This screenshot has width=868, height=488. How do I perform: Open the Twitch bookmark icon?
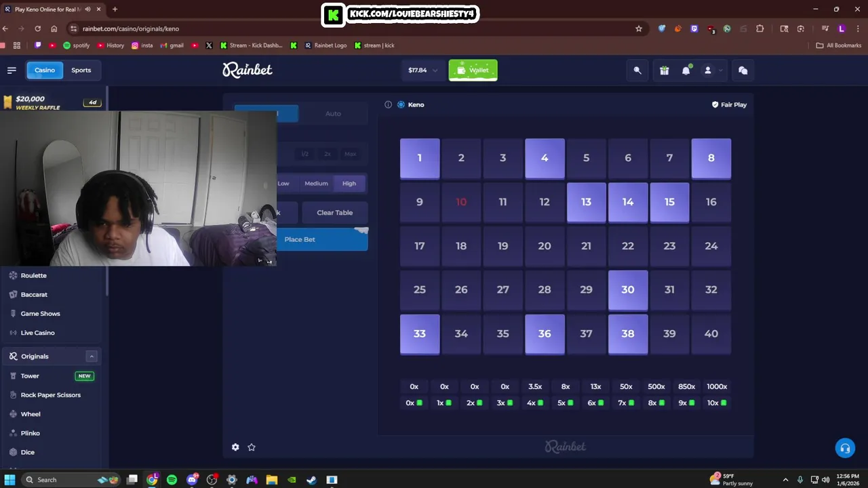pos(38,45)
